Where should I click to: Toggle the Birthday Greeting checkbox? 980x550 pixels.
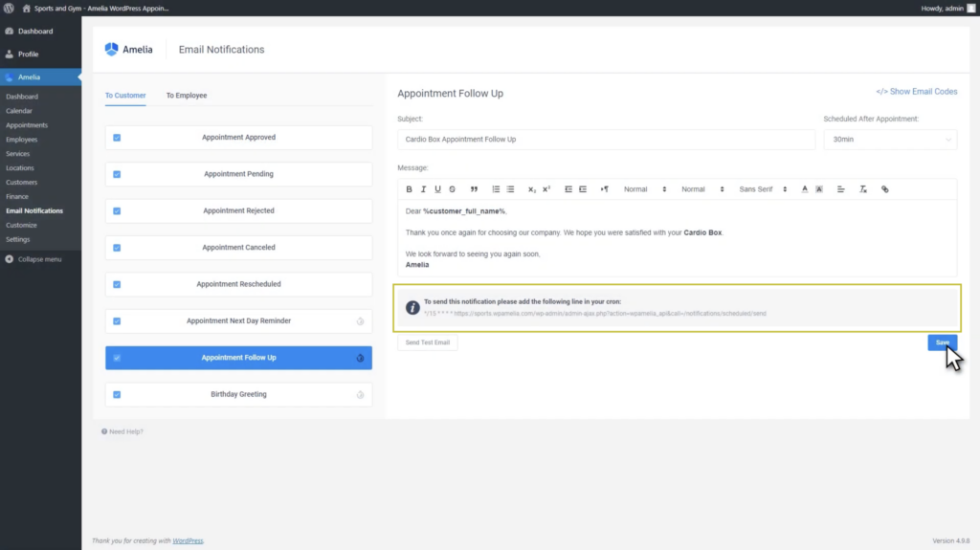[117, 395]
